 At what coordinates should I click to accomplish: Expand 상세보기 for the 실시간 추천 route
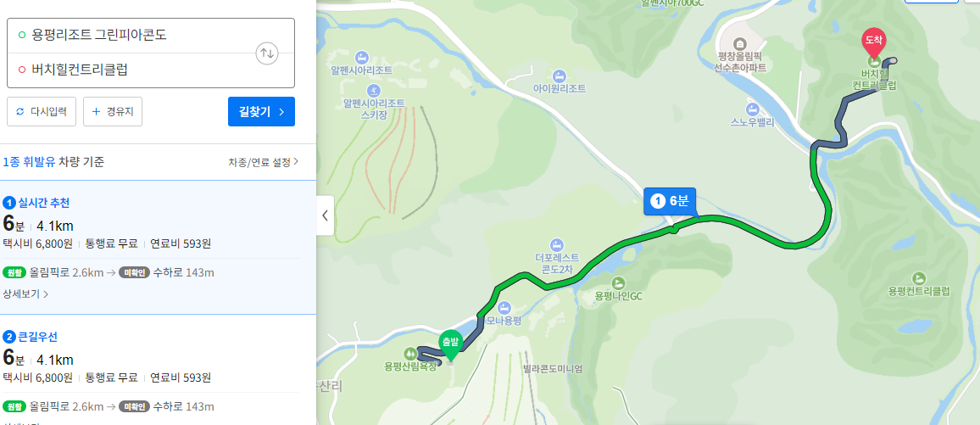coord(25,294)
